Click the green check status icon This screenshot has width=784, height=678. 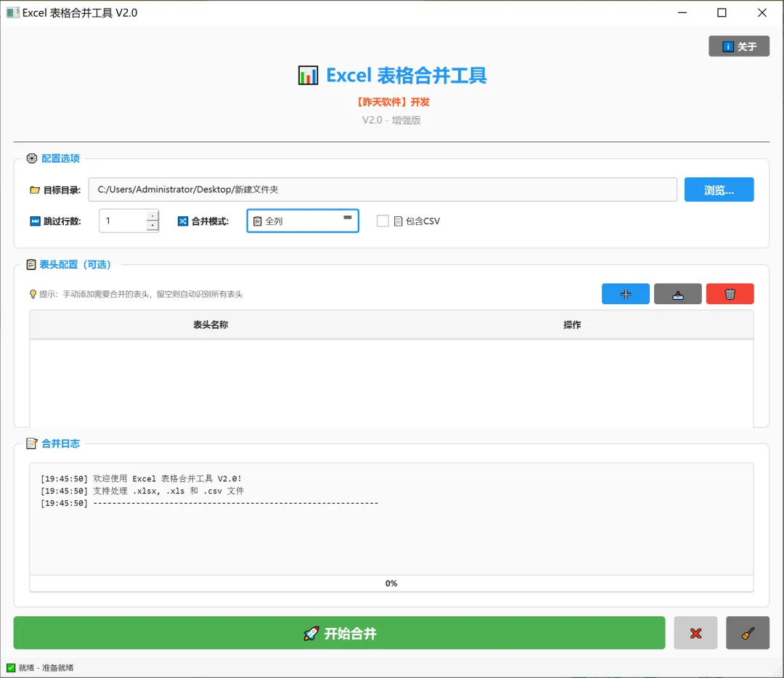click(11, 668)
